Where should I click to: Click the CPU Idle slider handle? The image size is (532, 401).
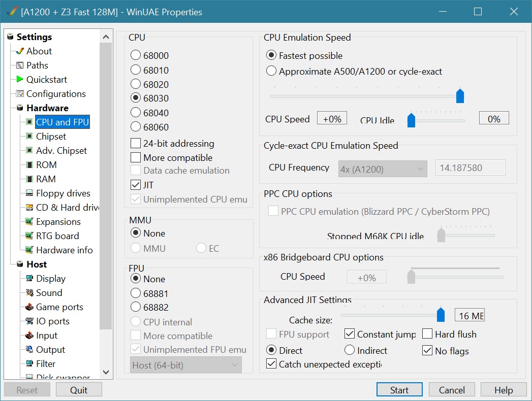coord(411,120)
